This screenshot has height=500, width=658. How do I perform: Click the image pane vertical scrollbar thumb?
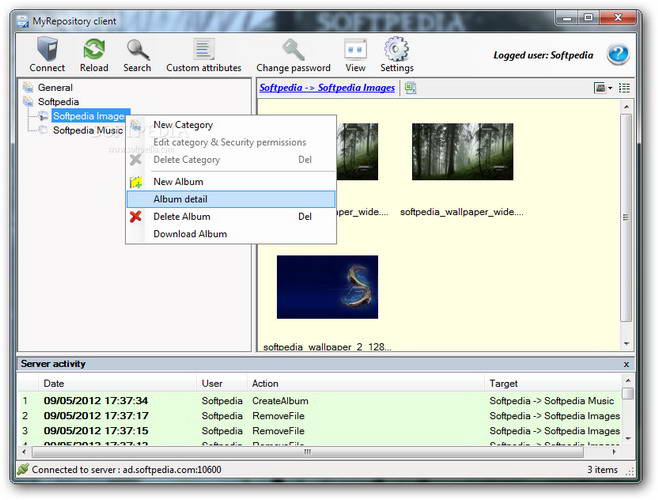(x=627, y=217)
